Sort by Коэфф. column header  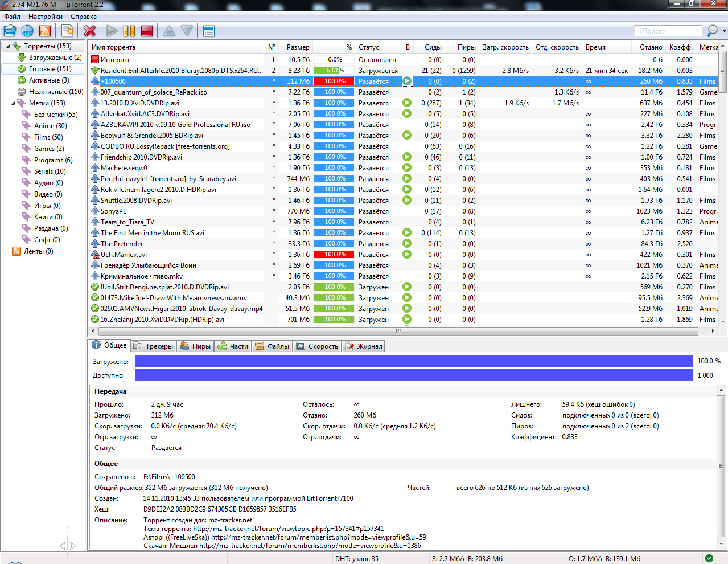coord(681,47)
